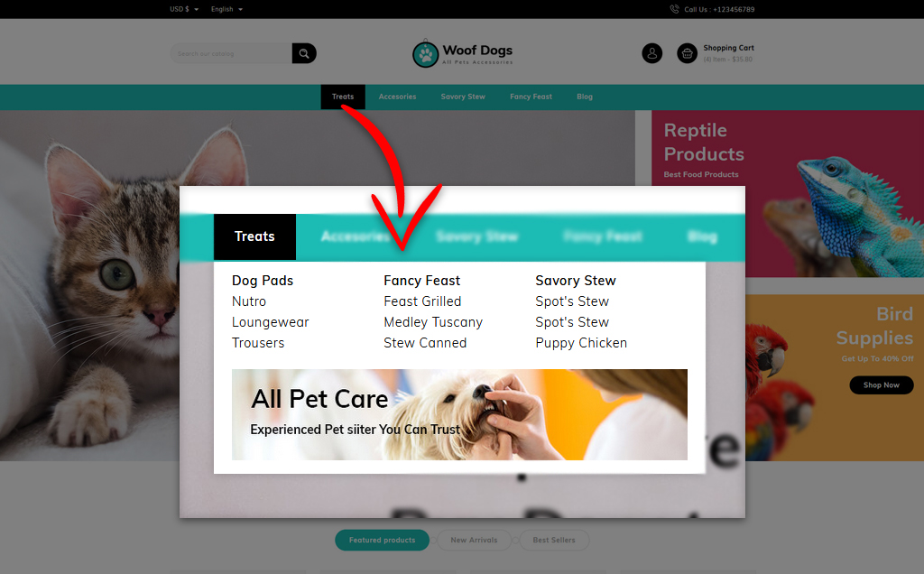Switch to the Best Sellers tab

pos(554,540)
